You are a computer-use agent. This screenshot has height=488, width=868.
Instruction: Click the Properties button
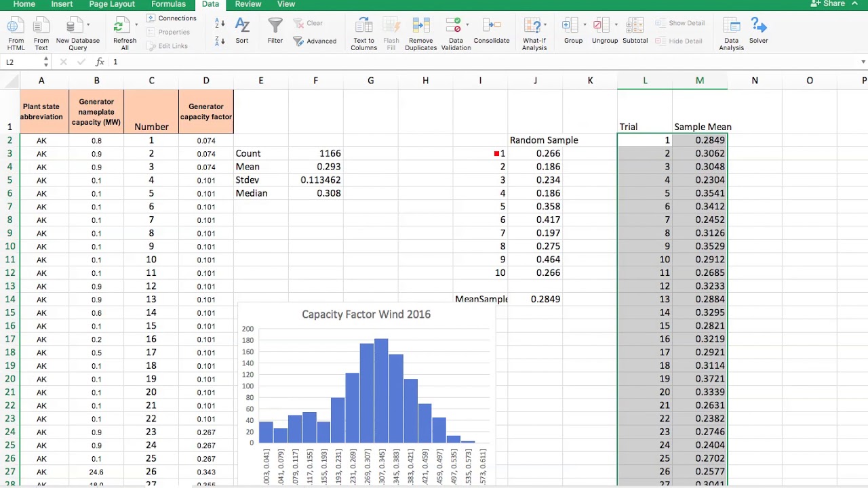click(x=168, y=32)
